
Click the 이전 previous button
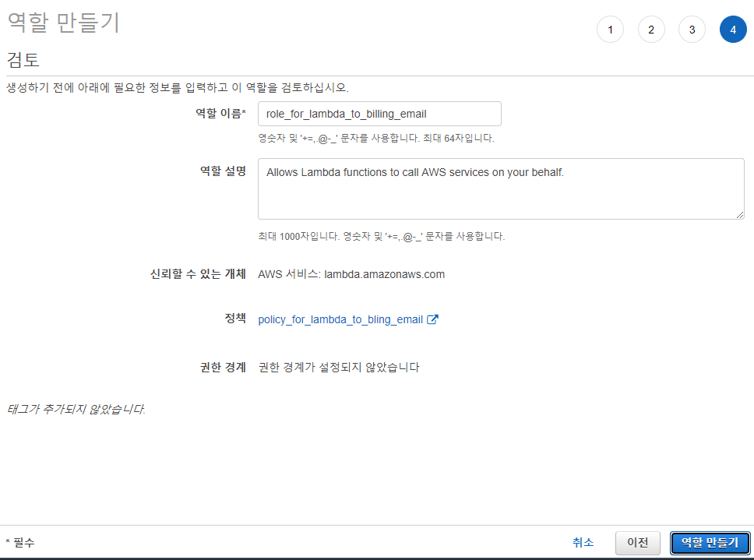(638, 543)
